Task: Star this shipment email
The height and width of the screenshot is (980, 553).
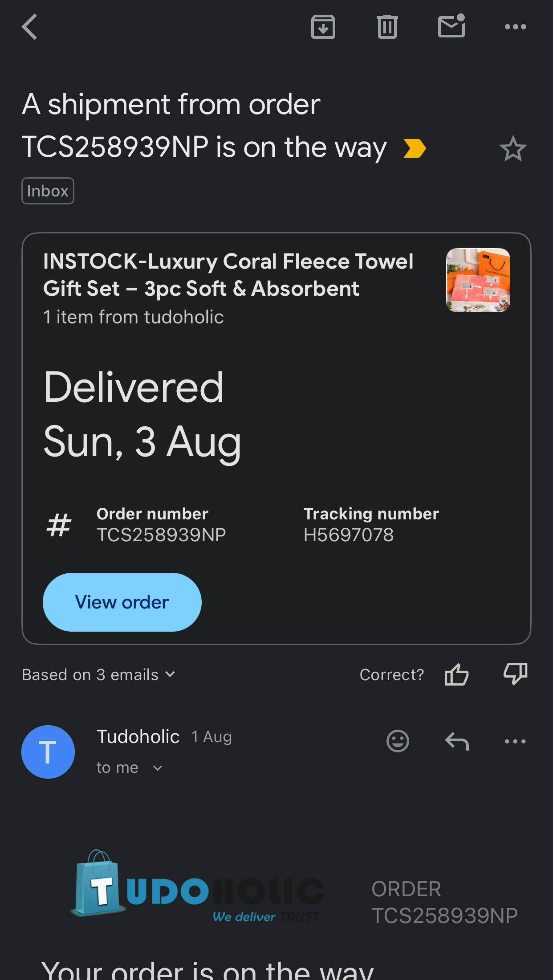Action: [x=513, y=149]
